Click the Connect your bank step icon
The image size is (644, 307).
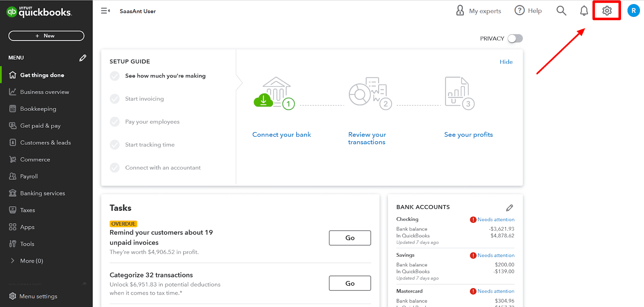274,93
